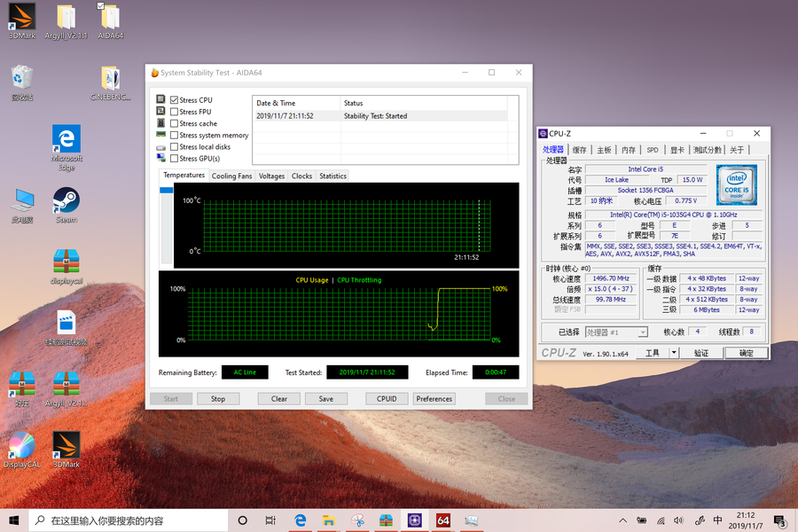Screen dimensions: 798x532
Task: Select the 'Stability Test: Started' log row
Action: tap(379, 116)
